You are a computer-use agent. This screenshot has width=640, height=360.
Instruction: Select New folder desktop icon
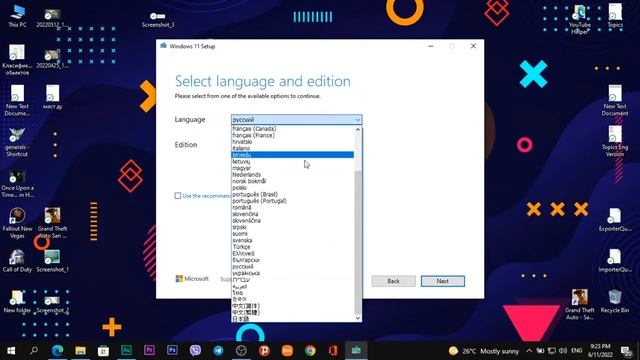pos(17,301)
